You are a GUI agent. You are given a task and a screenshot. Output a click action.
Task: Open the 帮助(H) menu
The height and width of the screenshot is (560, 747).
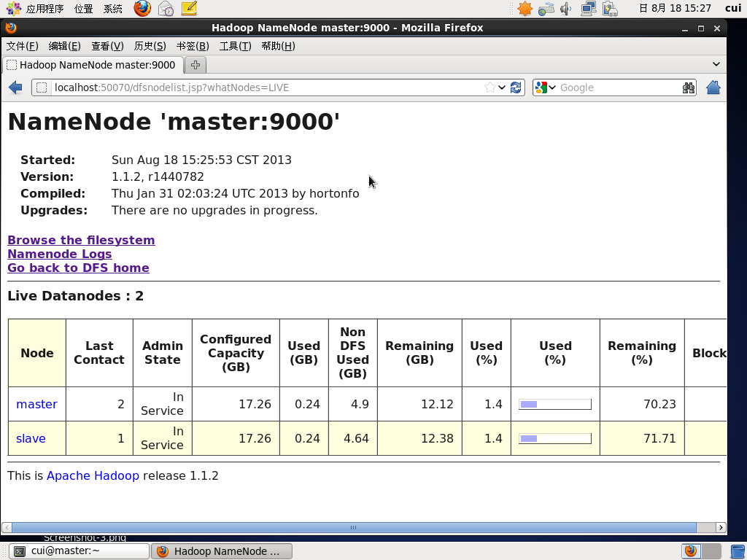pyautogui.click(x=278, y=46)
